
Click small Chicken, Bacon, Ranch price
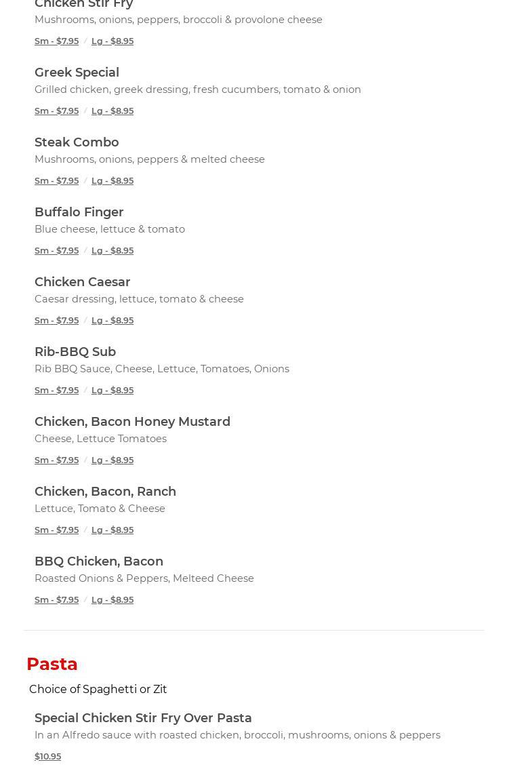(x=56, y=530)
